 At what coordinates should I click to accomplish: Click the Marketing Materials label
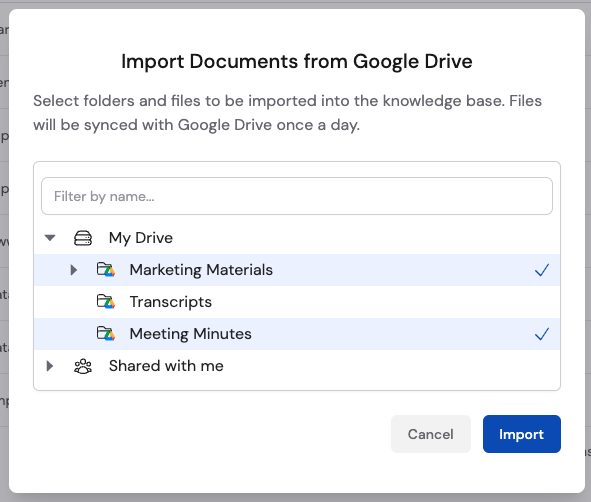click(201, 270)
